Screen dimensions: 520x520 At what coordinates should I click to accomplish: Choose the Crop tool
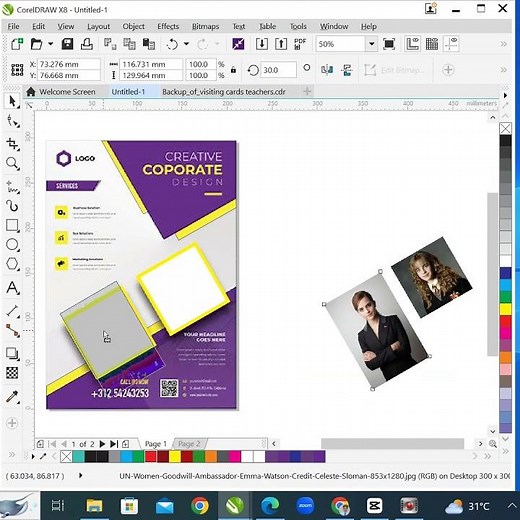(12, 144)
